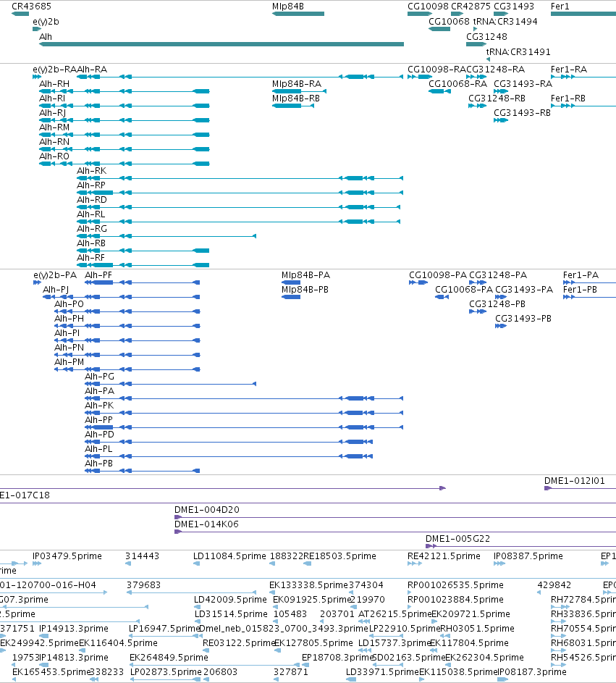Select protein Alh-PO label
This screenshot has width=616, height=683.
pyautogui.click(x=69, y=304)
